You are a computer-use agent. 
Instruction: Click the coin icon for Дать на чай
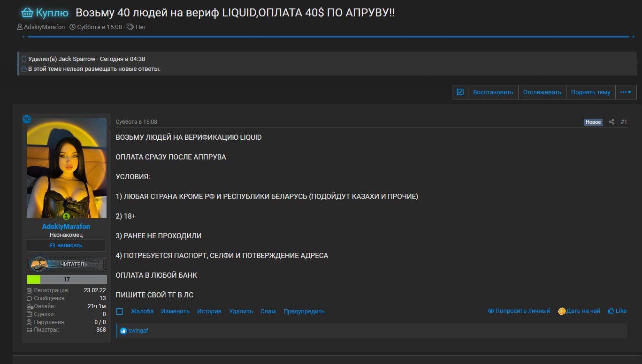561,311
